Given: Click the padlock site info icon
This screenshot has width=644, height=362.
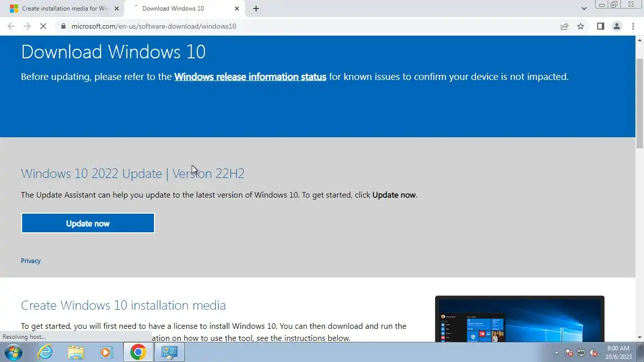Looking at the screenshot, I should (x=63, y=26).
